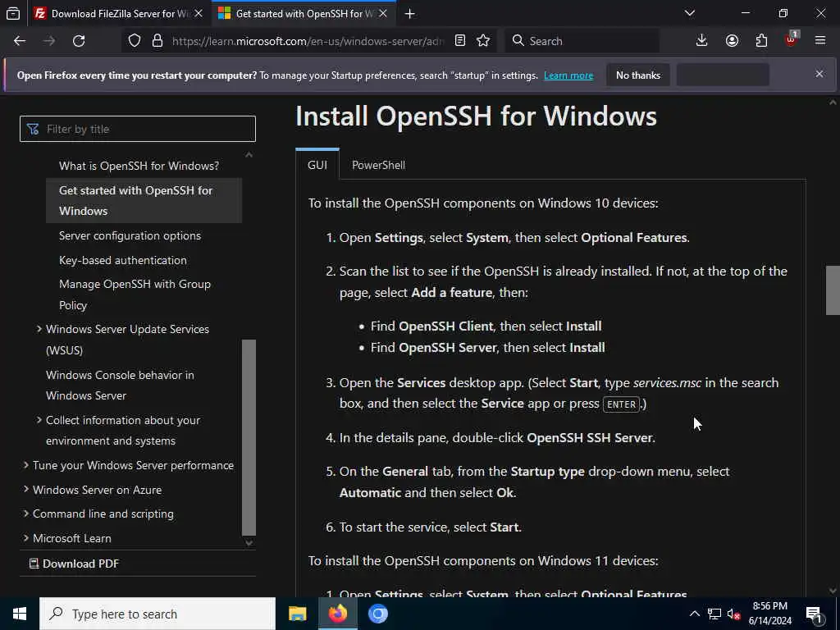The height and width of the screenshot is (630, 840).
Task: Click Filter by title field
Action: point(138,129)
